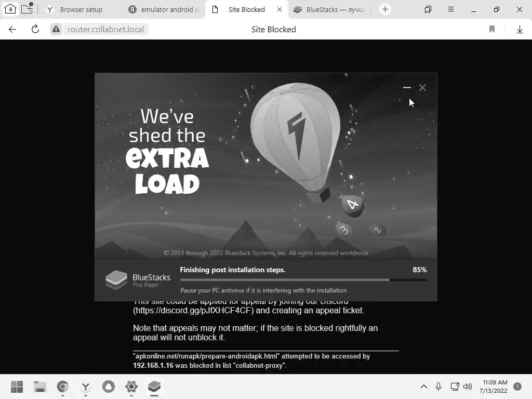
Task: Open a new tab with plus button
Action: (x=385, y=9)
